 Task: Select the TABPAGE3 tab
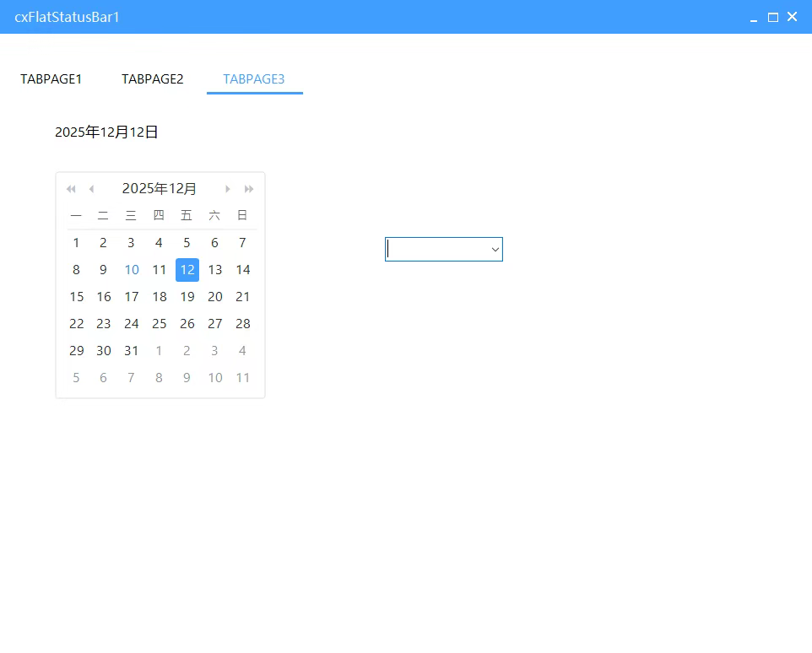[x=254, y=79]
